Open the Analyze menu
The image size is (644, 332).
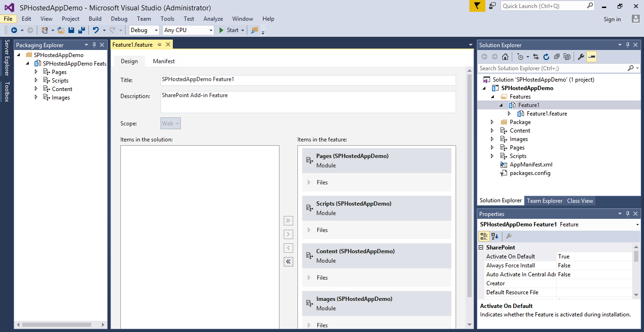tap(213, 19)
